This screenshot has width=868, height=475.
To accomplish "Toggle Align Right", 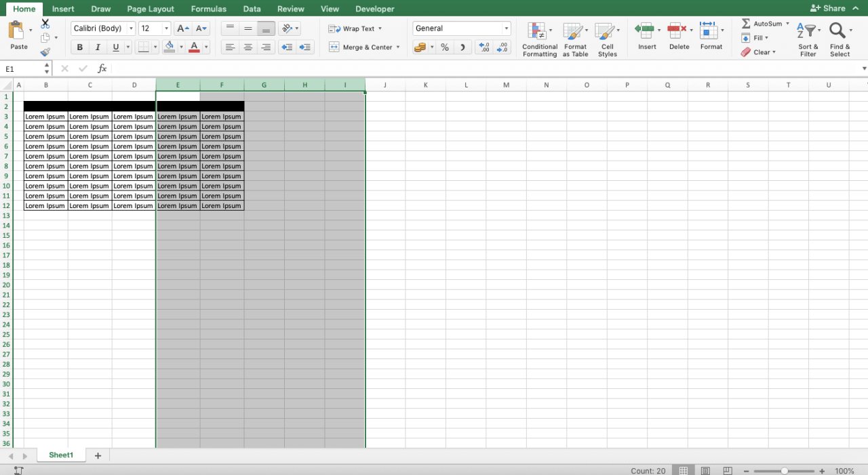I will click(267, 47).
